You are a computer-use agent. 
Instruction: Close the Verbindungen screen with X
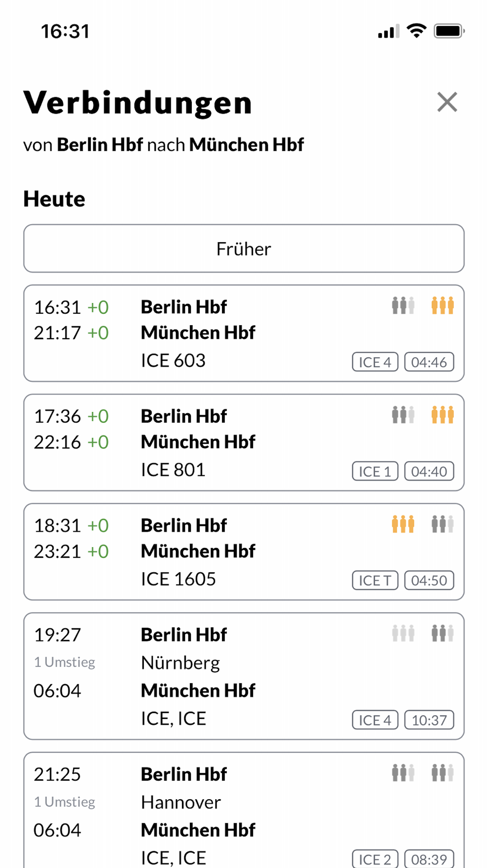[447, 102]
